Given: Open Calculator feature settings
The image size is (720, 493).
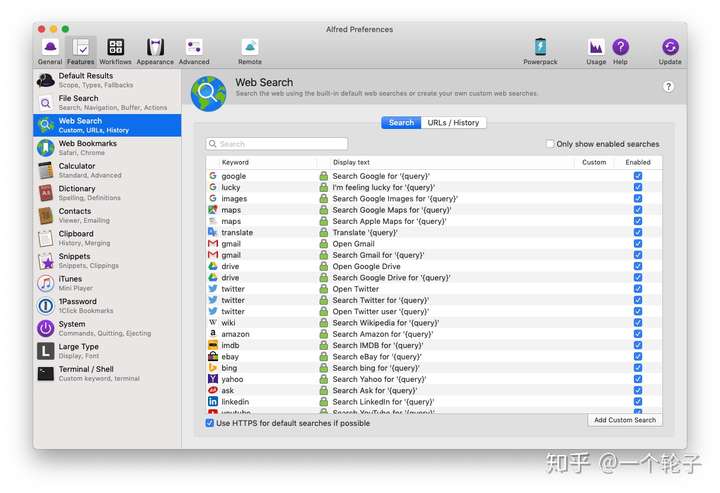Looking at the screenshot, I should click(107, 170).
